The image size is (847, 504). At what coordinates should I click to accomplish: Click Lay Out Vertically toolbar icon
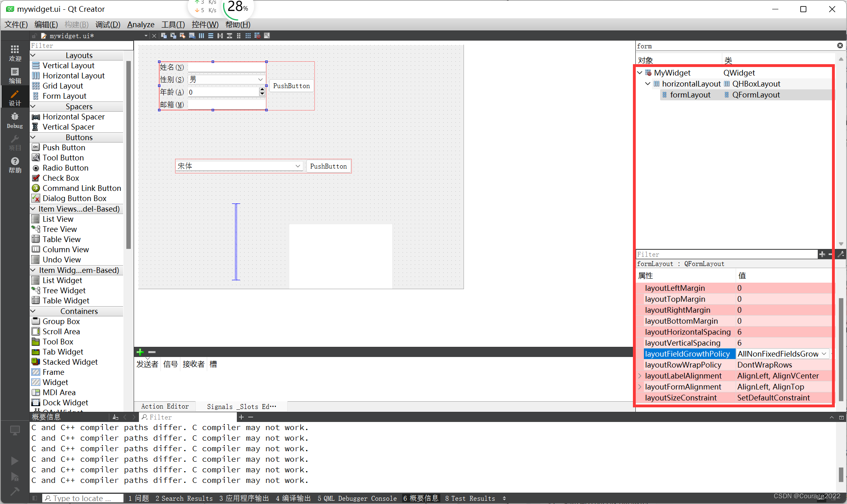coord(210,36)
